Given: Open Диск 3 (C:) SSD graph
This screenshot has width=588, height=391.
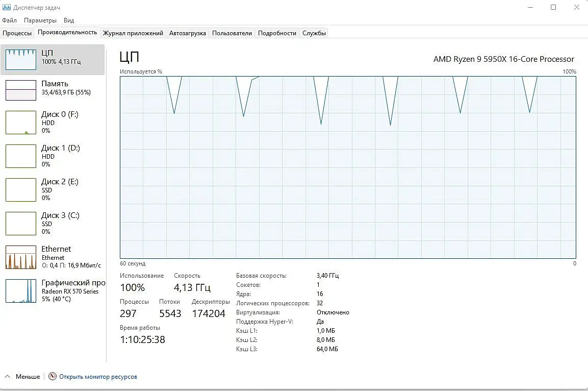Looking at the screenshot, I should point(21,224).
